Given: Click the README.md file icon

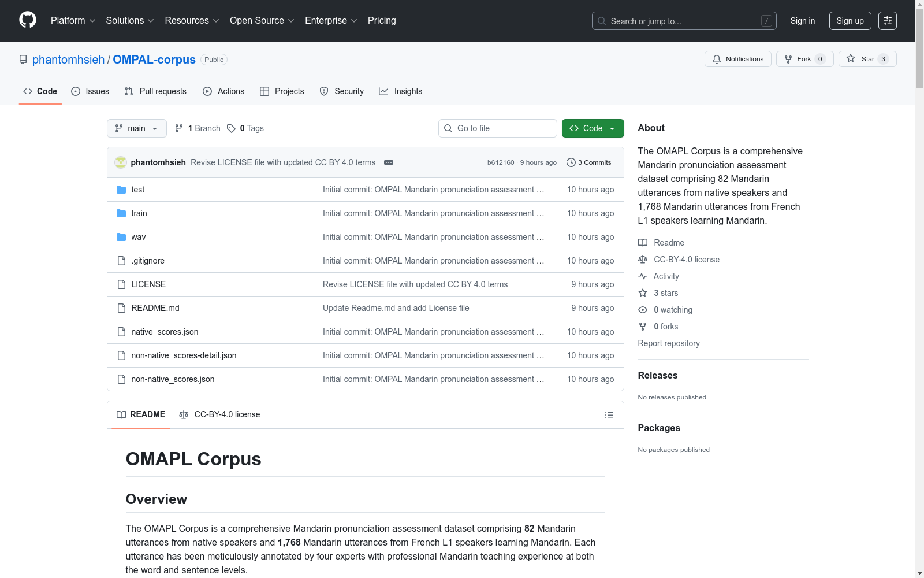Looking at the screenshot, I should (121, 308).
